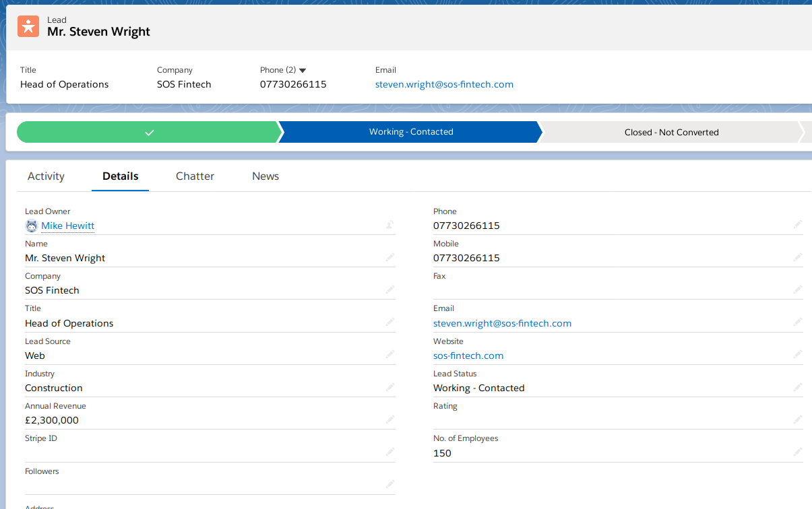Edit Annual Revenue using pencil icon

[390, 419]
